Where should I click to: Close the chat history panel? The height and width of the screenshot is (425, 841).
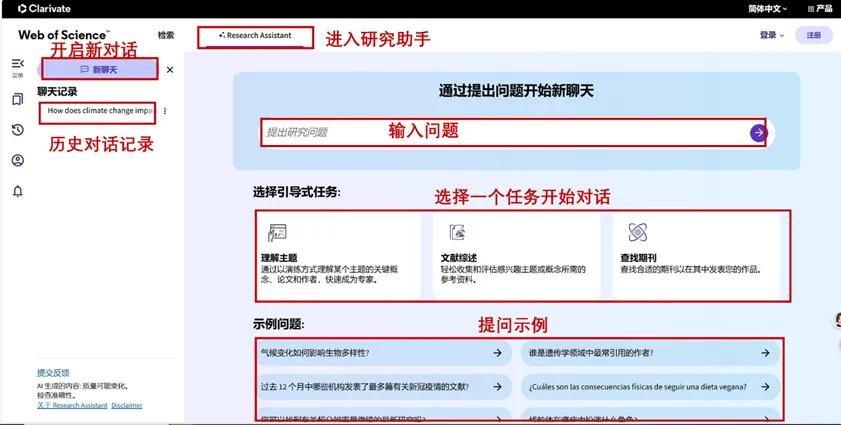[x=170, y=70]
